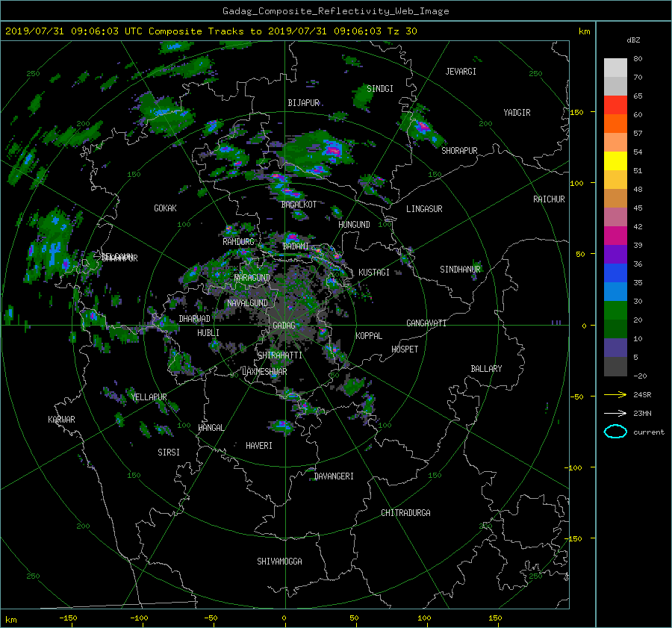Select the light blue 30-35 dBZ swatch

(x=615, y=291)
